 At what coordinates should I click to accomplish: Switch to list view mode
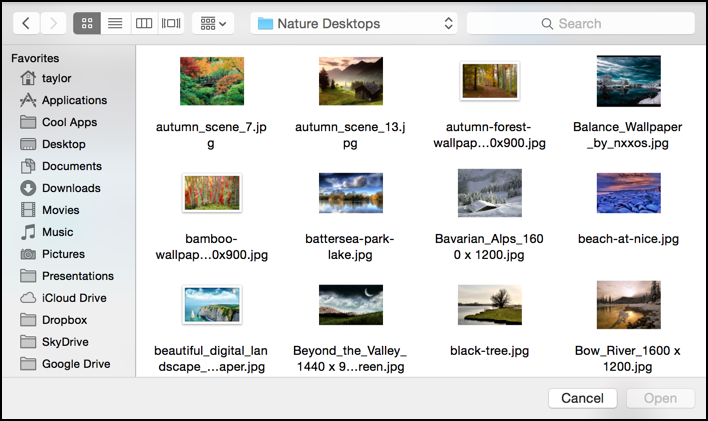115,22
